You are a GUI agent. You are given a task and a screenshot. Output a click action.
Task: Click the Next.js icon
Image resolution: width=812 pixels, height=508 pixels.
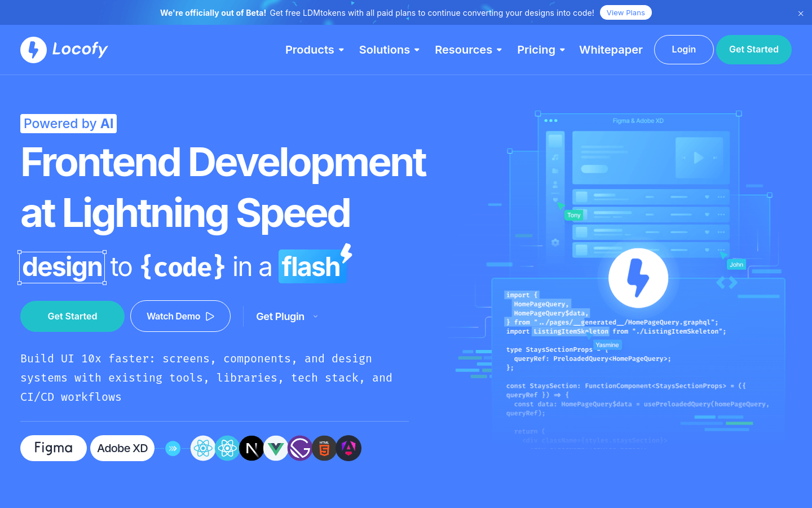[251, 448]
